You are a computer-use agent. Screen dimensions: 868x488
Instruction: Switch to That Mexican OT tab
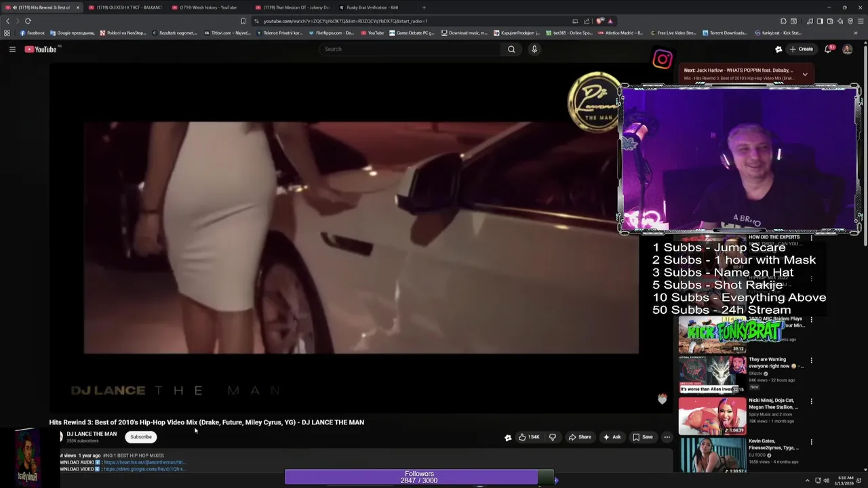click(x=292, y=7)
